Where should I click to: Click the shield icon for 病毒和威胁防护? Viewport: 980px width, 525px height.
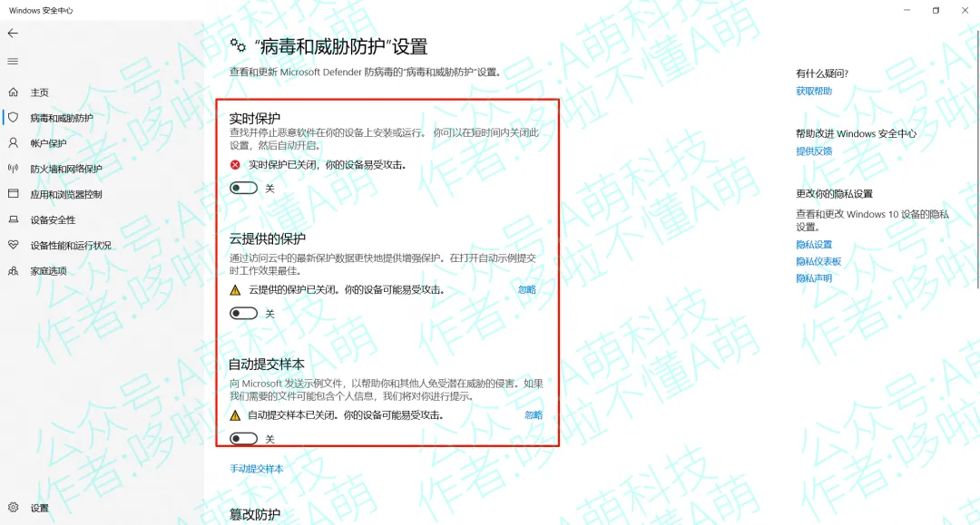click(13, 117)
